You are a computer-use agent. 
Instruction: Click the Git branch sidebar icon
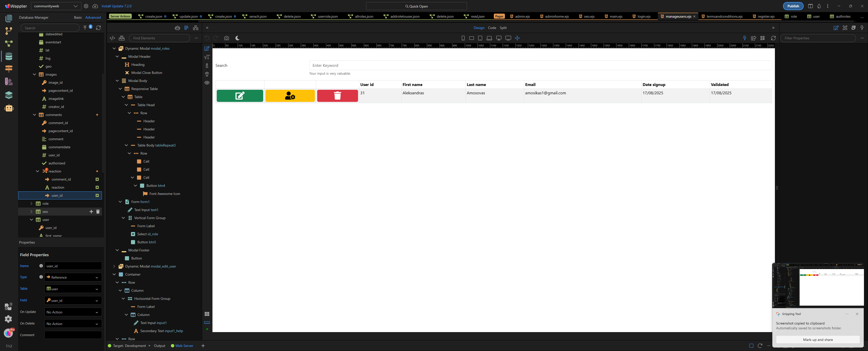tap(9, 31)
